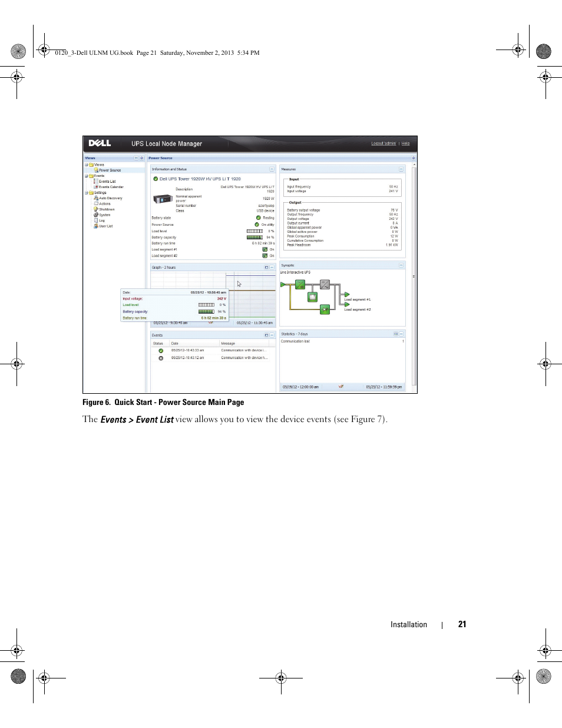Click the Load segment #2 On icon
The width and height of the screenshot is (562, 728).
tap(265, 256)
